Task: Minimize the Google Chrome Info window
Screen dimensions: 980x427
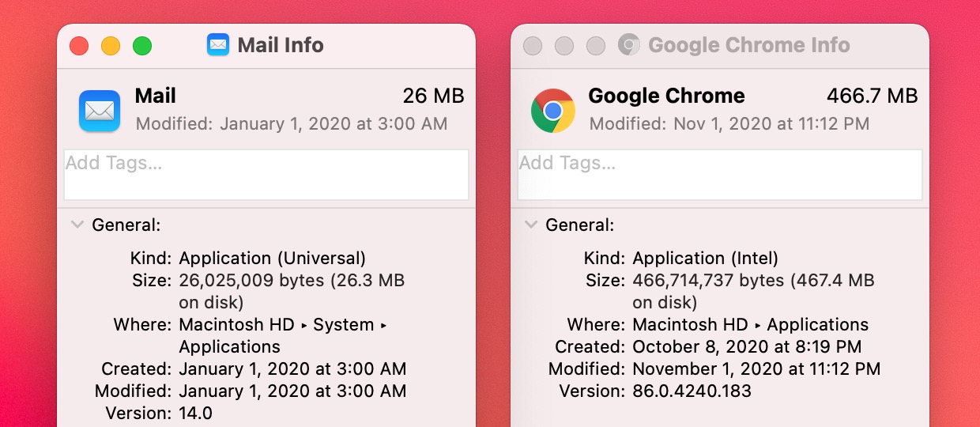Action: (x=564, y=46)
